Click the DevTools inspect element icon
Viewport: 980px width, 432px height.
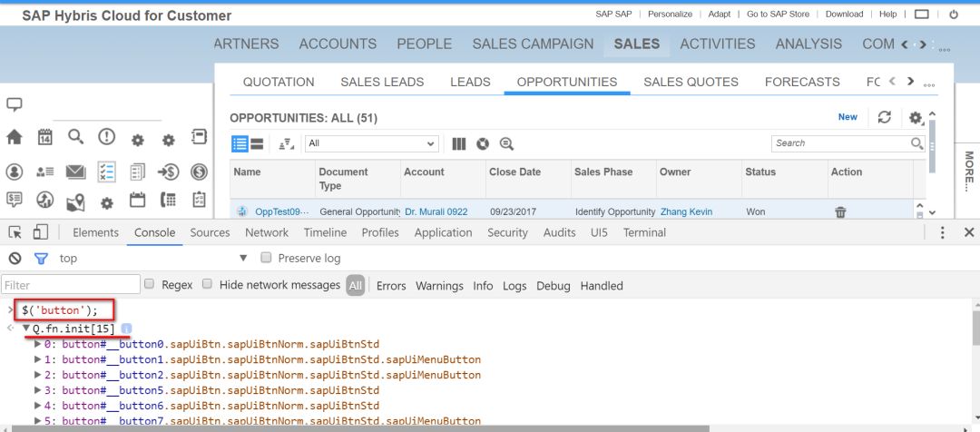(15, 232)
